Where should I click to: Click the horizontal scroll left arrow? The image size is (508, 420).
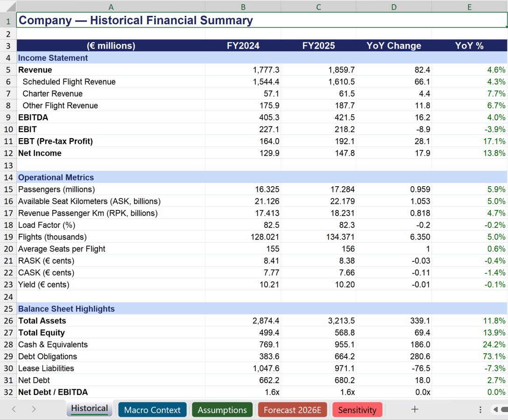pos(495,409)
